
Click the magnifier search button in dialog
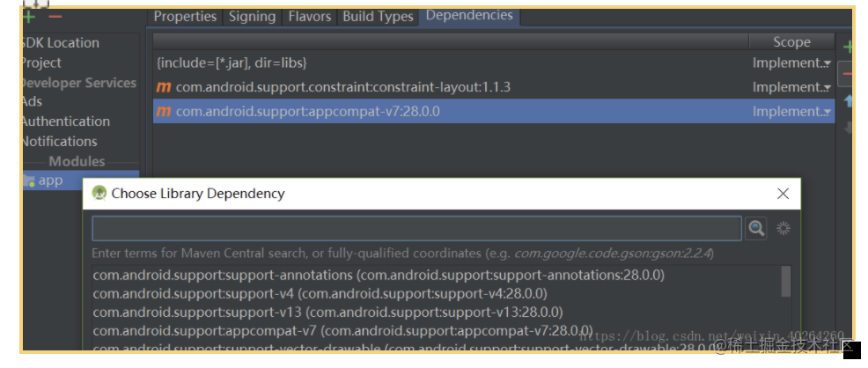click(x=755, y=228)
